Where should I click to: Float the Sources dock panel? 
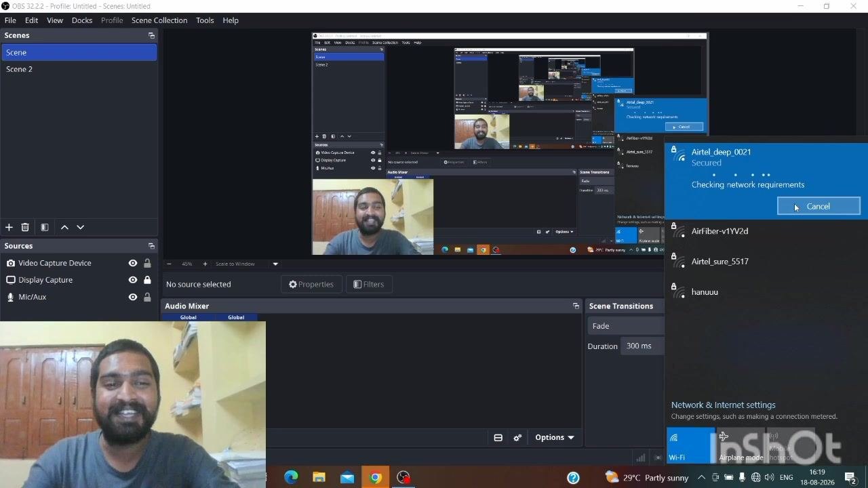[x=151, y=246]
